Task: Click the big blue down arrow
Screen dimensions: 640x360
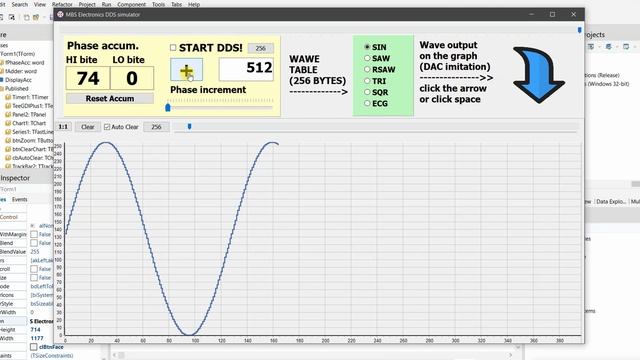Action: 539,75
